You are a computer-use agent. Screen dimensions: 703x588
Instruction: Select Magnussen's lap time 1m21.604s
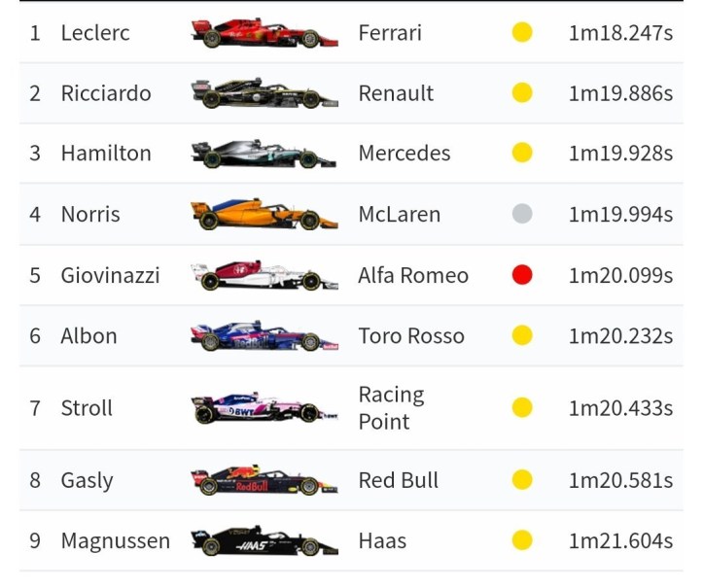tap(620, 540)
